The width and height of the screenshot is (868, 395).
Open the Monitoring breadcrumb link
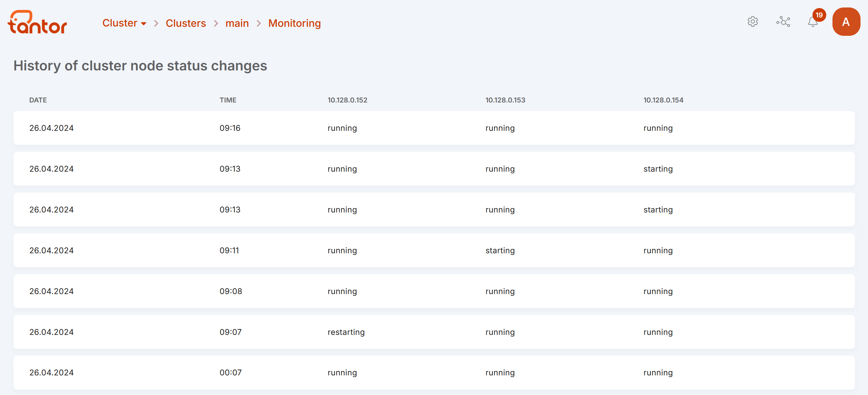click(294, 23)
